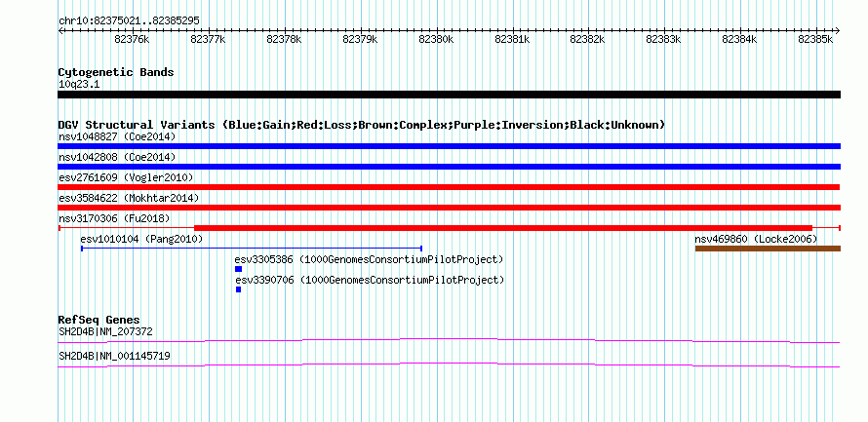
Task: Click the 82384k ruler tick label
Action: (740, 39)
